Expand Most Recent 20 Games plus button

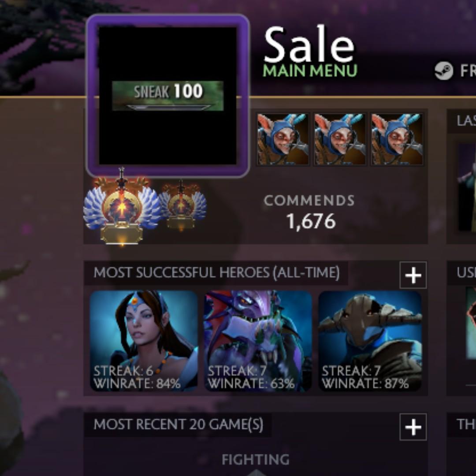pos(413,427)
